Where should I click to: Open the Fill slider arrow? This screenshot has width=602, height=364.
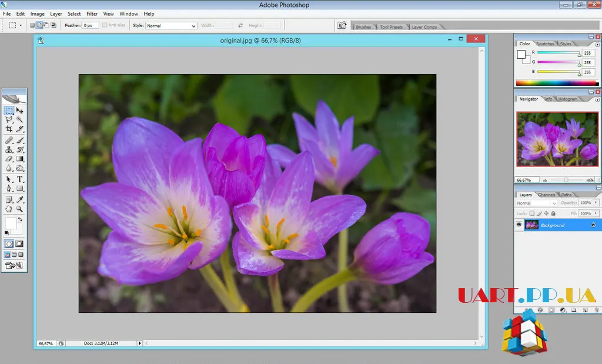pyautogui.click(x=596, y=213)
